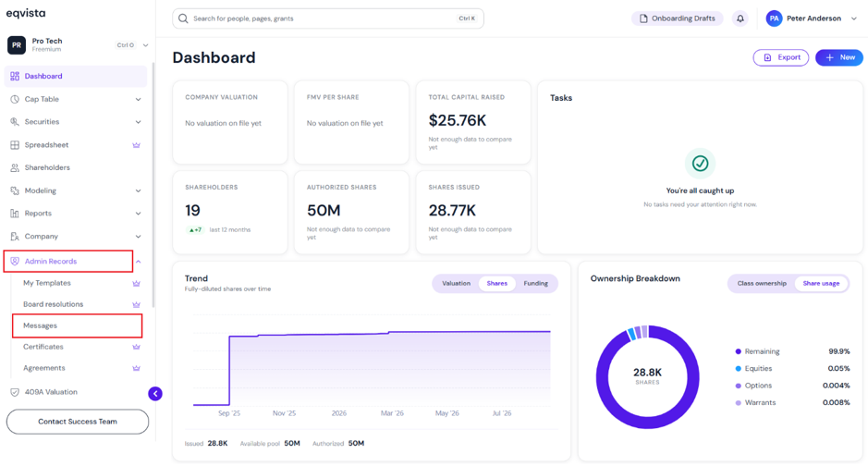Select Share usage breakdown toggle
This screenshot has width=868, height=466.
821,283
